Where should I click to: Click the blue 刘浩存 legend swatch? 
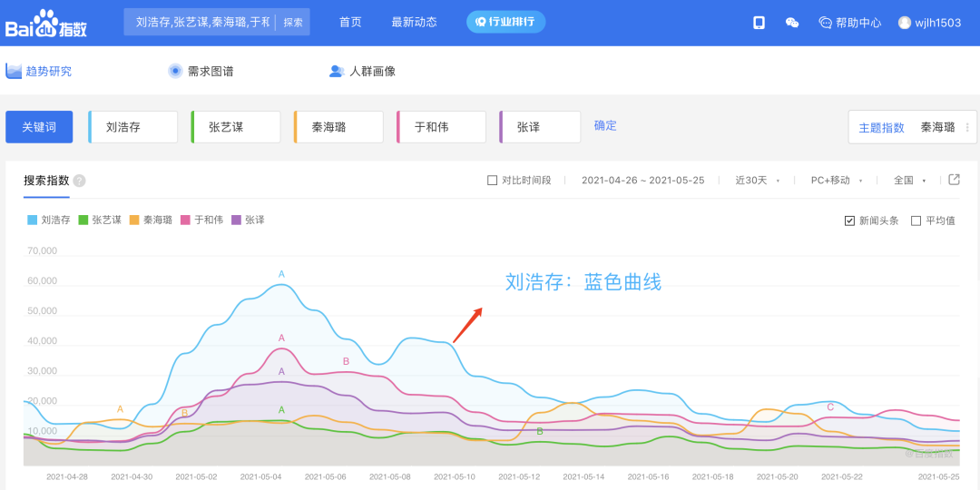[x=34, y=220]
